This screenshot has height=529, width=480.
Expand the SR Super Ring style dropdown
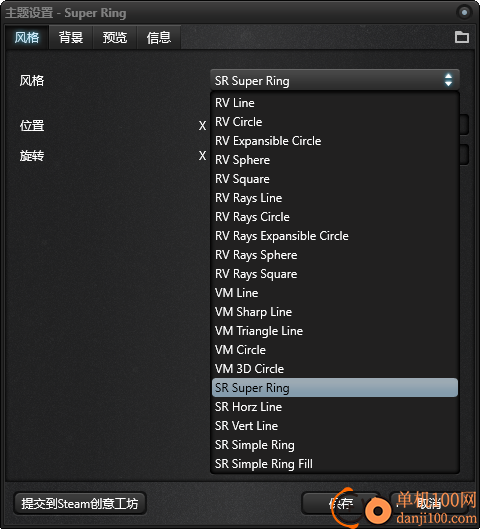[334, 80]
